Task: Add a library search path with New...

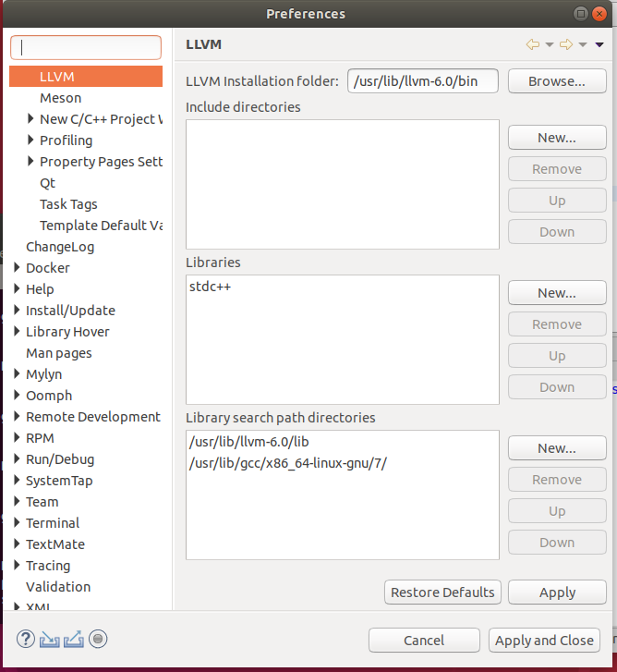Action: [557, 448]
